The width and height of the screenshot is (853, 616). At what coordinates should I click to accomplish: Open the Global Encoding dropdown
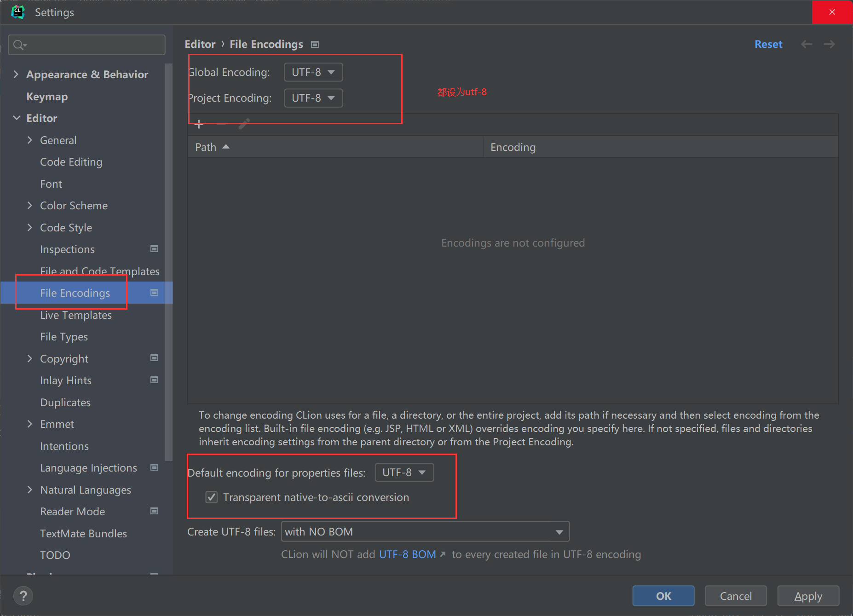(313, 72)
